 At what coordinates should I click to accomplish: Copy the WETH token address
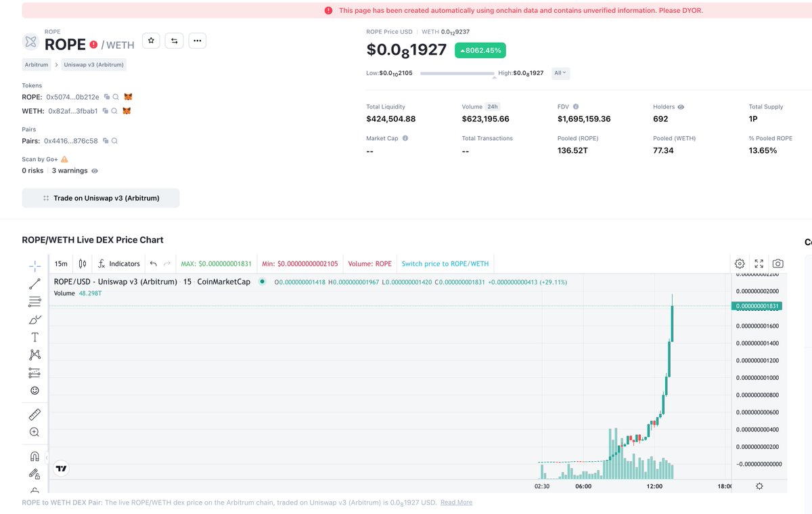click(106, 110)
